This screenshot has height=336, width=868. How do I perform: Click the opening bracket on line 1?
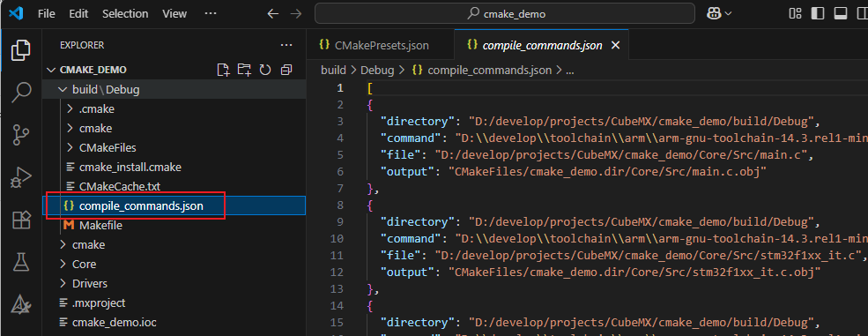[x=369, y=88]
